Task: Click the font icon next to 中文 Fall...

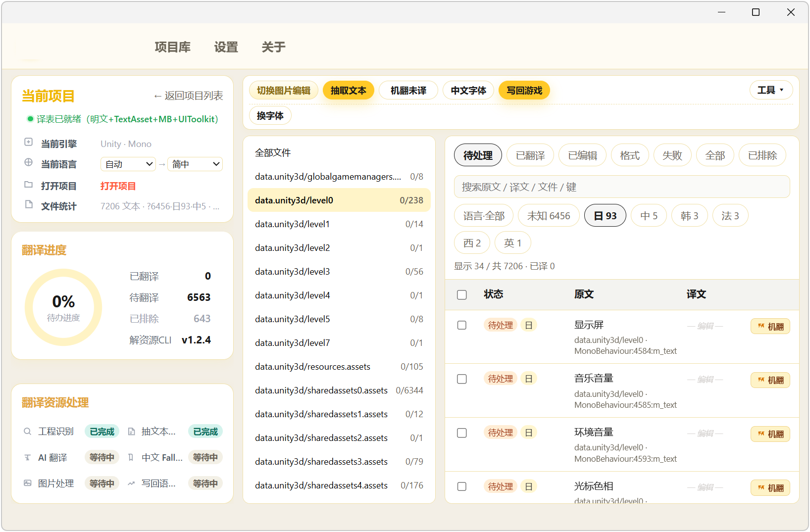Action: [x=131, y=458]
